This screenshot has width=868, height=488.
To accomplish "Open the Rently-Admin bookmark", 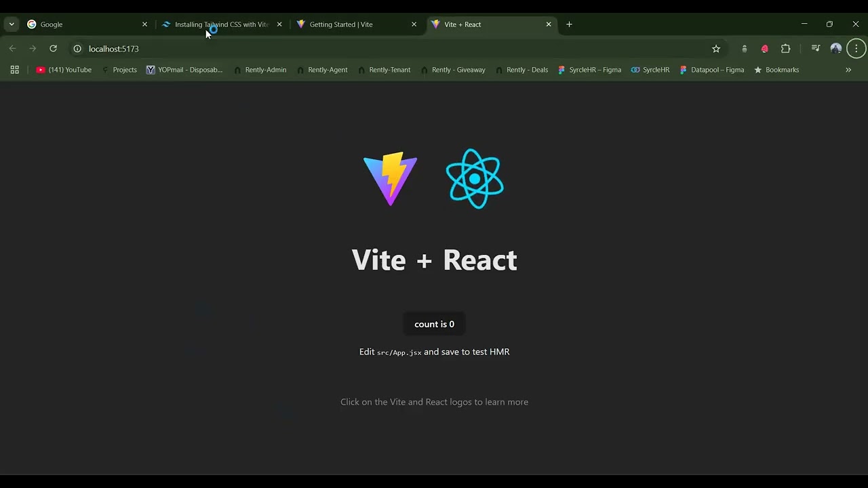I will pyautogui.click(x=260, y=70).
